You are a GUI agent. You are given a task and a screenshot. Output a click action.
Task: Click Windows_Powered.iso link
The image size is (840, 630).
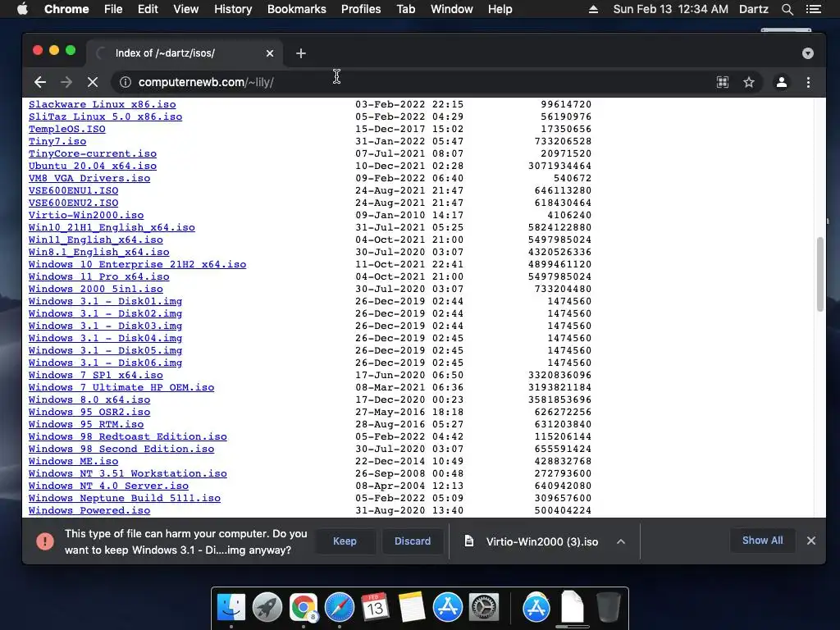[x=89, y=510]
